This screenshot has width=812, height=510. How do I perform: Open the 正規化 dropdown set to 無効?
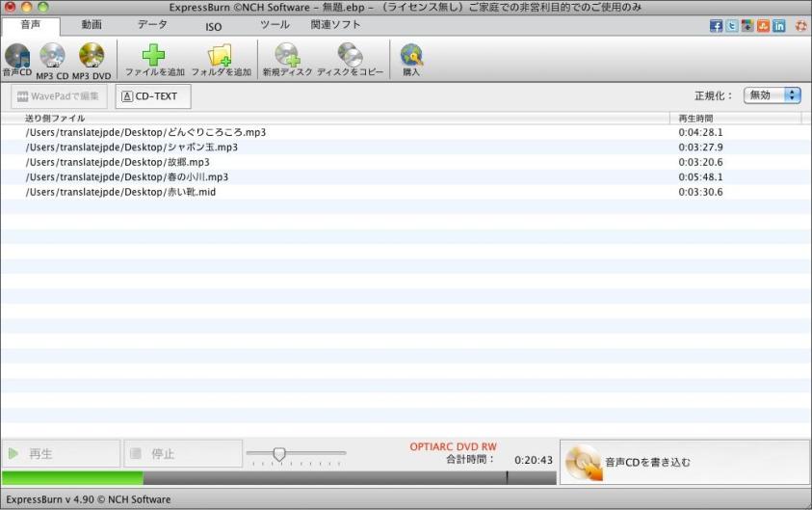(773, 95)
